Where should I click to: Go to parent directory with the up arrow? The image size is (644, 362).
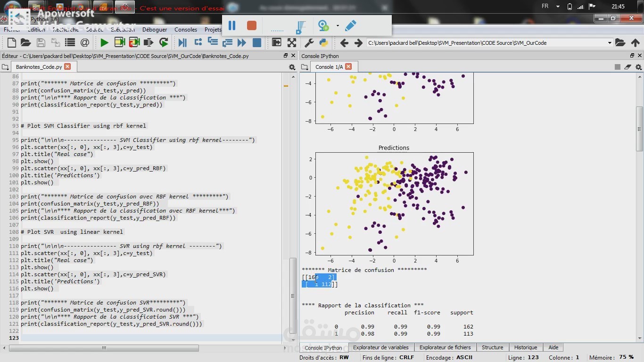[636, 42]
